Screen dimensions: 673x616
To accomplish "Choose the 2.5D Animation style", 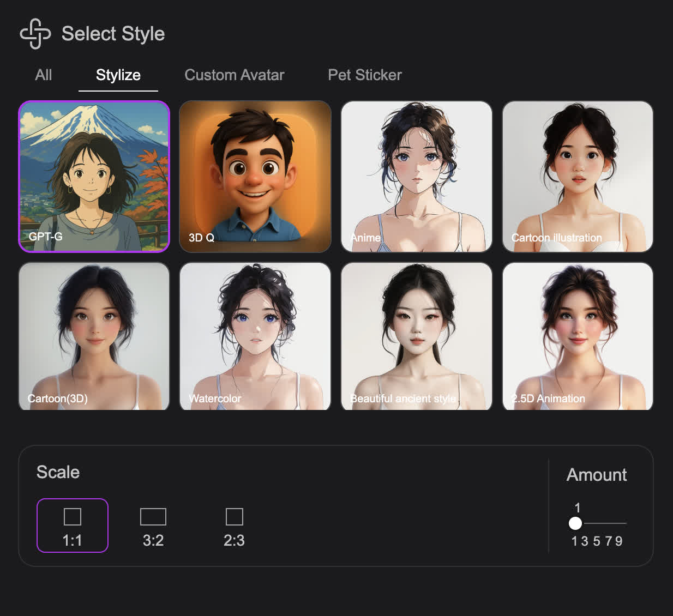I will 578,336.
